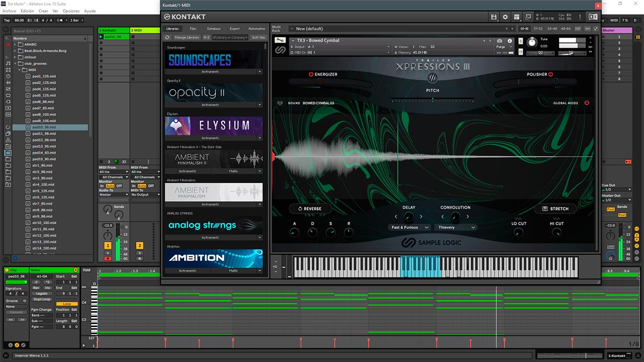Toggle clip Loop button
This screenshot has width=644, height=362.
(x=67, y=304)
